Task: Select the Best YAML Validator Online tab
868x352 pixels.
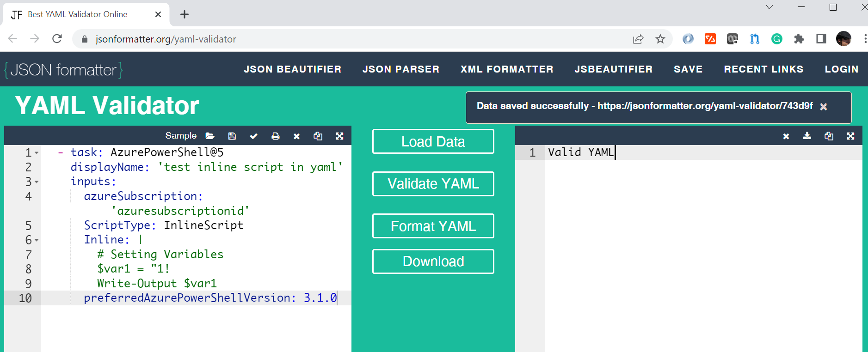Action: (86, 14)
